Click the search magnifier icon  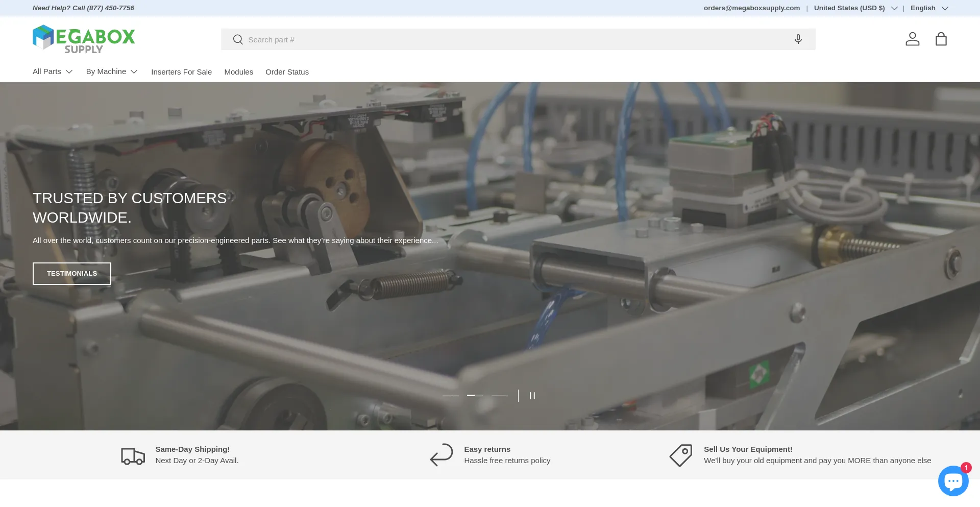click(238, 40)
